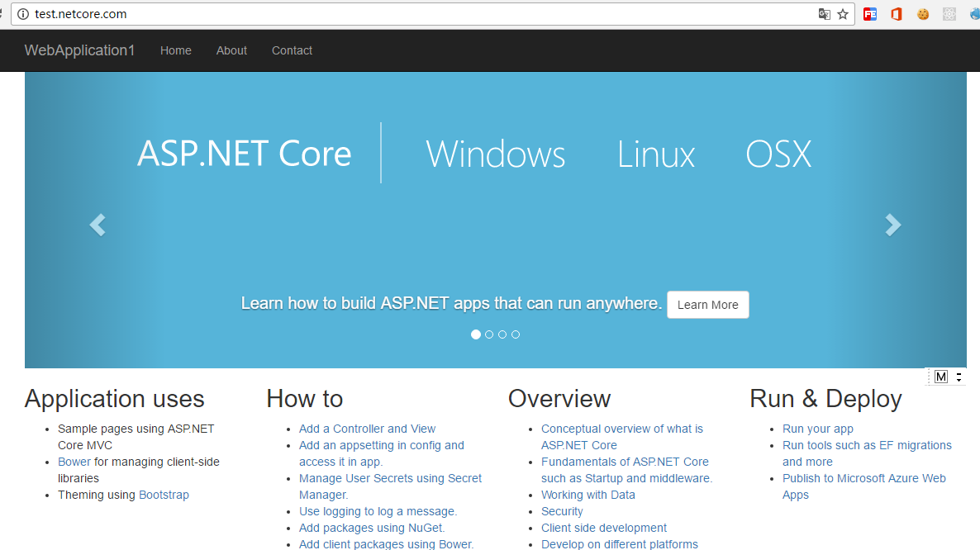Viewport: 980px width, 550px height.
Task: Open the Bower link under Application uses
Action: tap(74, 462)
